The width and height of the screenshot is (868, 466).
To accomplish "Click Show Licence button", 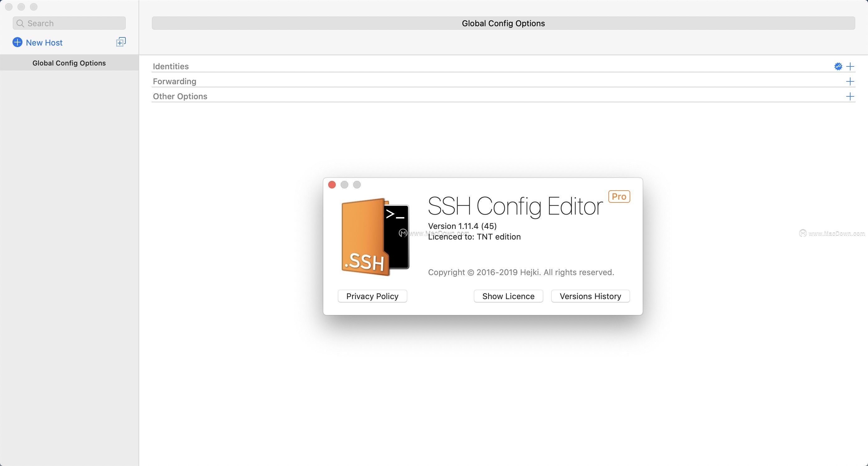I will pos(508,296).
